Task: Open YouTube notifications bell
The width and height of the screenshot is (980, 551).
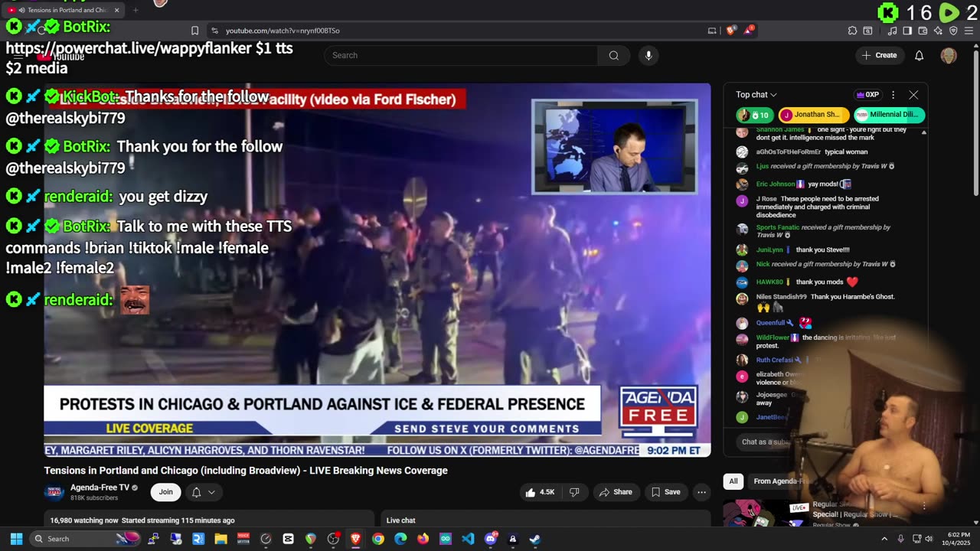Action: pyautogui.click(x=920, y=55)
